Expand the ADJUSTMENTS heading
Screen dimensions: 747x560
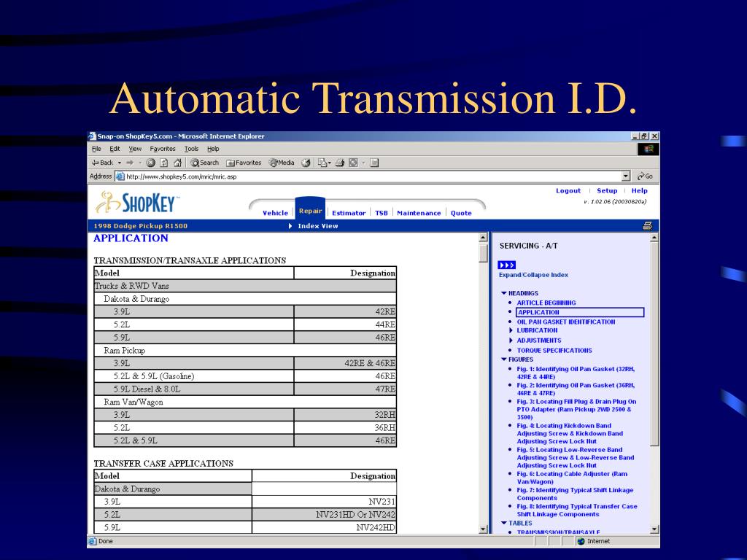tap(511, 340)
